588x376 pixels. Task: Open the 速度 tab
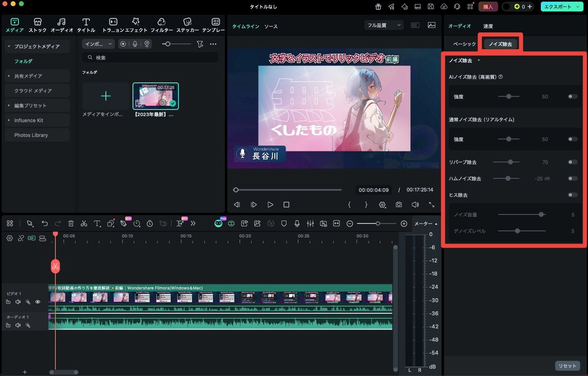point(488,26)
